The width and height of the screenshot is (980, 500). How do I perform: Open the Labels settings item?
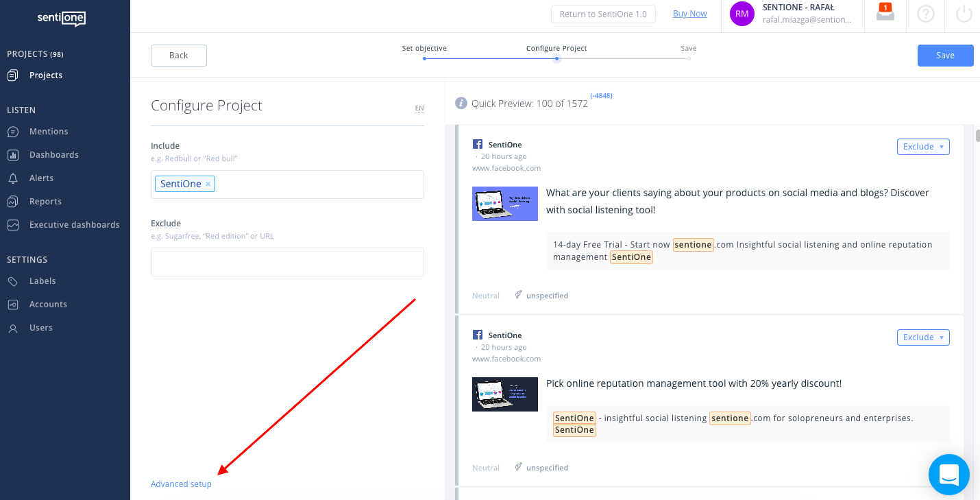pyautogui.click(x=42, y=281)
